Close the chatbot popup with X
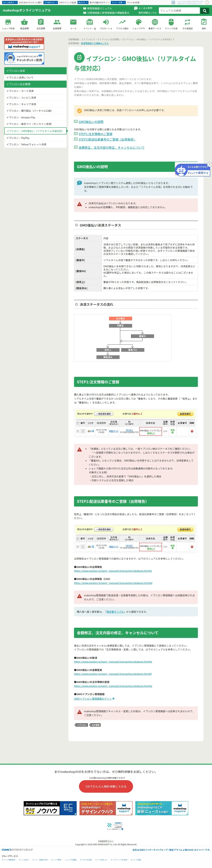The image size is (212, 868). 209,164
